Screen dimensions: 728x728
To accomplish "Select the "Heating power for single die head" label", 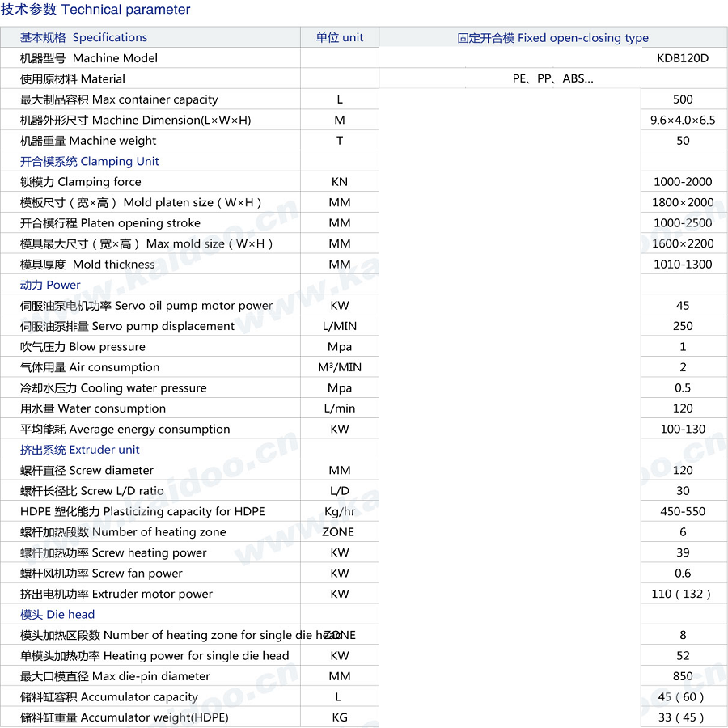I will click(196, 655).
